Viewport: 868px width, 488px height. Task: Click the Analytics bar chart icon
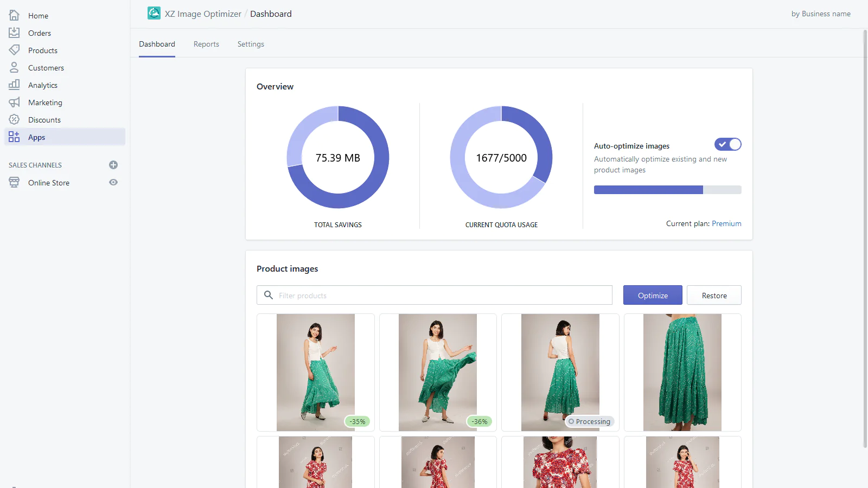pyautogui.click(x=14, y=85)
